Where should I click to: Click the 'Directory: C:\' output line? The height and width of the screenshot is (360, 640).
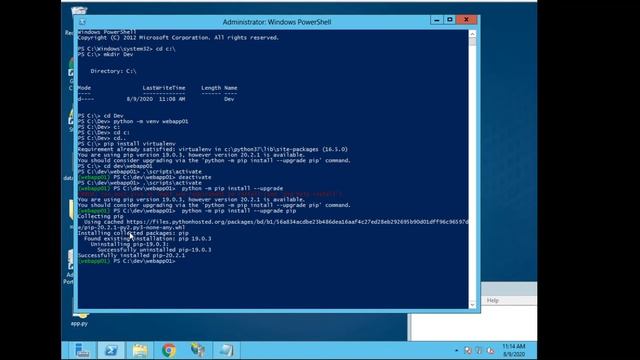click(x=113, y=71)
